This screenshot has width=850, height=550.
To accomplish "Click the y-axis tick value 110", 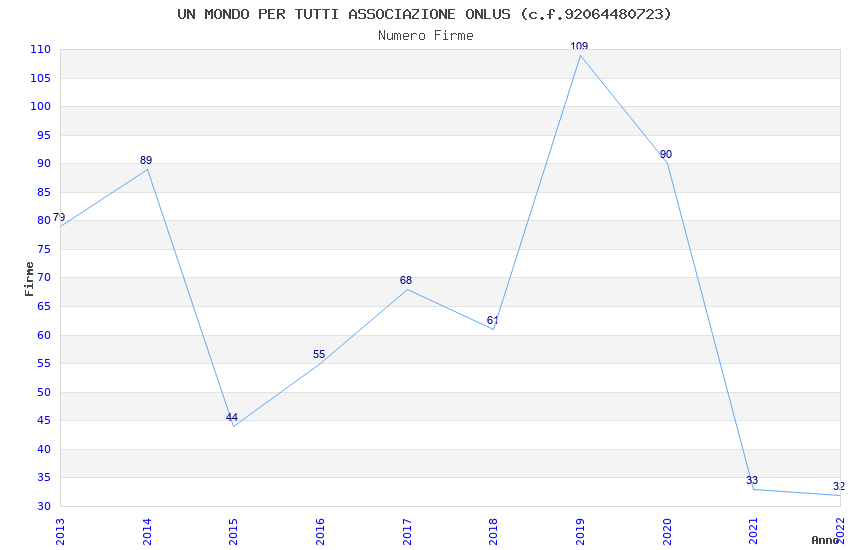I will pyautogui.click(x=40, y=49).
